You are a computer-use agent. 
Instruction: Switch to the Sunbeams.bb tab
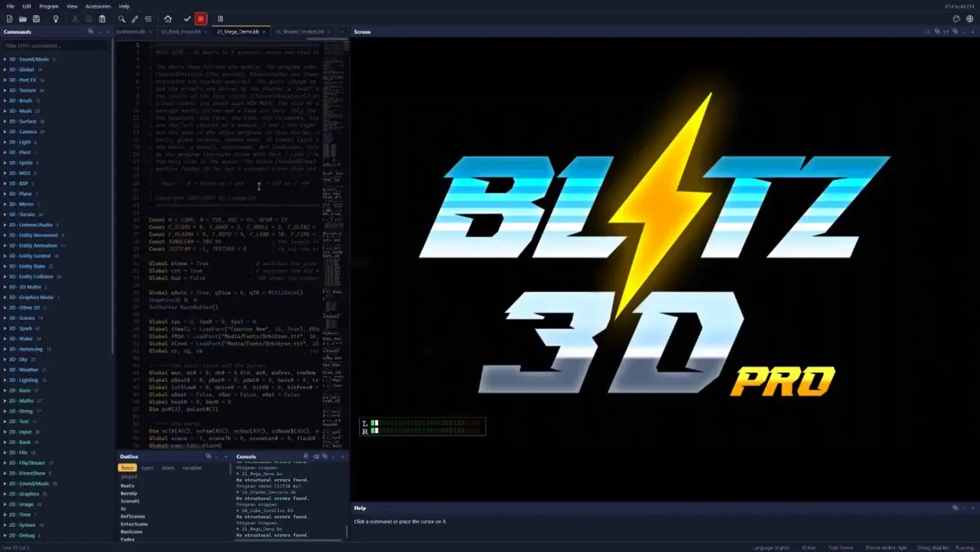pos(131,32)
